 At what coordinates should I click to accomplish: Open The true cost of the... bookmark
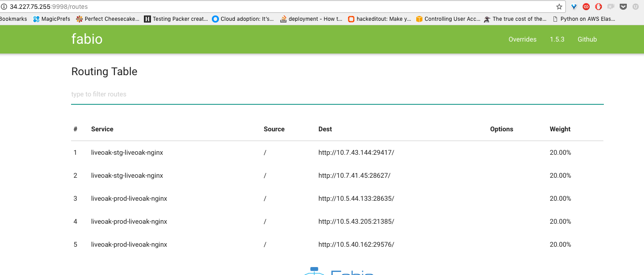515,19
